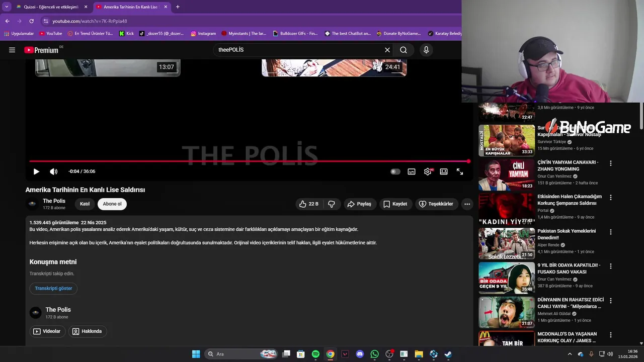Open the Kick bookmark
The image size is (644, 362).
[126, 34]
